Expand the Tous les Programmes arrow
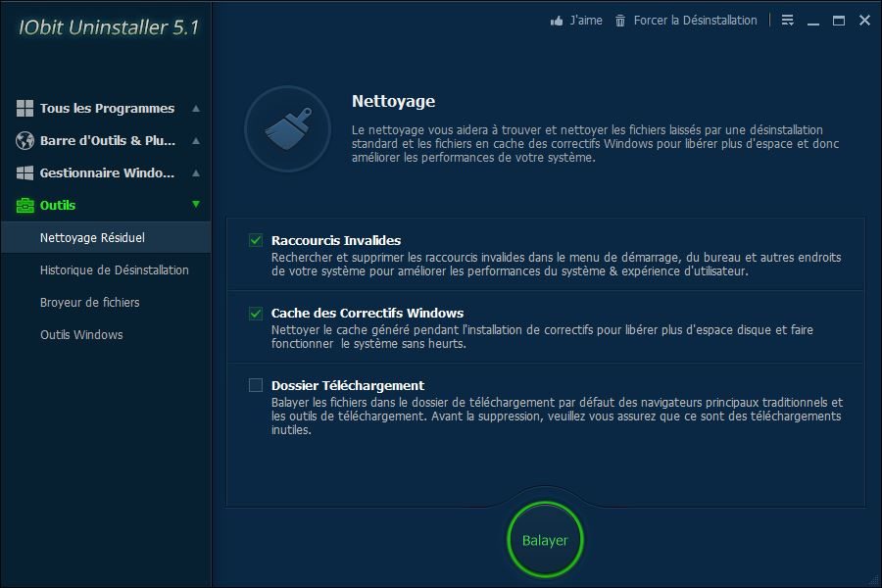 point(196,108)
